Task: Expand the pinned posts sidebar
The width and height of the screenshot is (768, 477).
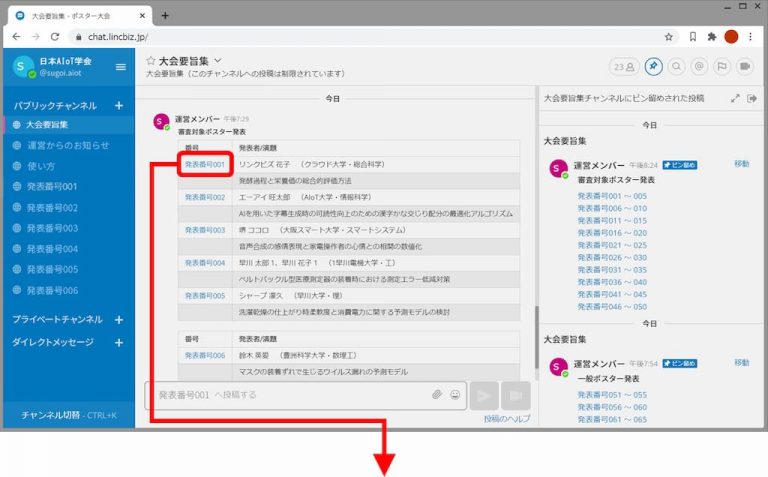Action: click(x=736, y=98)
